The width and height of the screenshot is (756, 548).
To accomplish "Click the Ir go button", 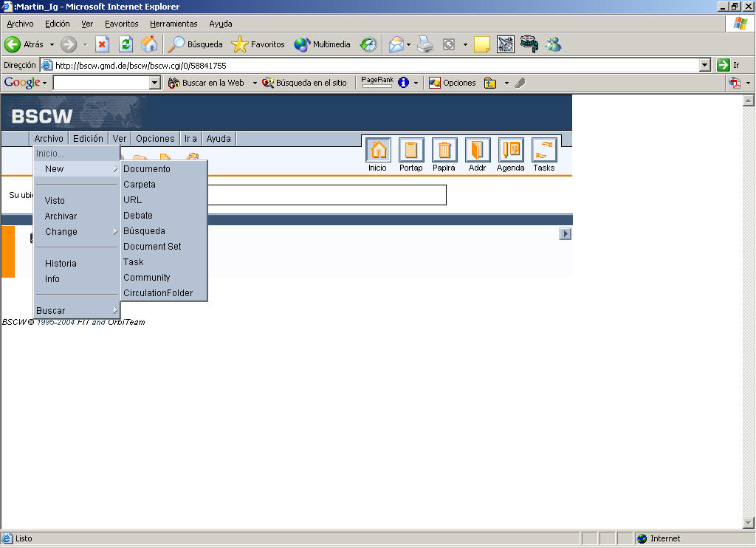I will coord(729,65).
